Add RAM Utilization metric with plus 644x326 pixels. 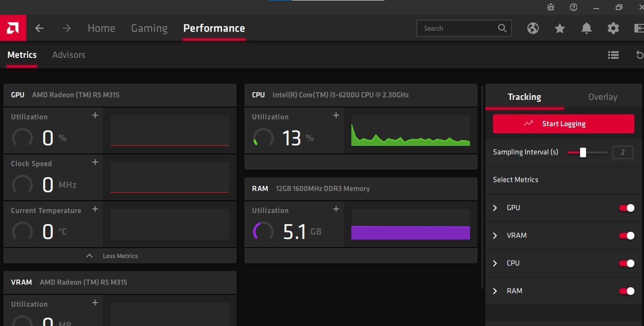click(336, 209)
